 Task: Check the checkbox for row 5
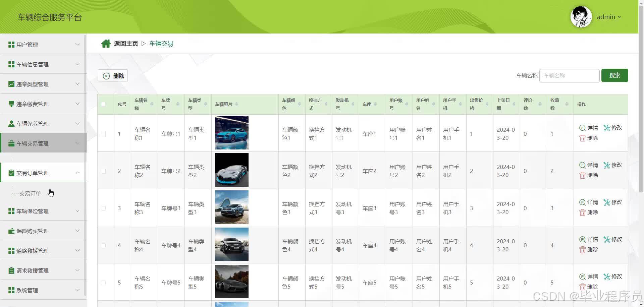click(x=103, y=283)
